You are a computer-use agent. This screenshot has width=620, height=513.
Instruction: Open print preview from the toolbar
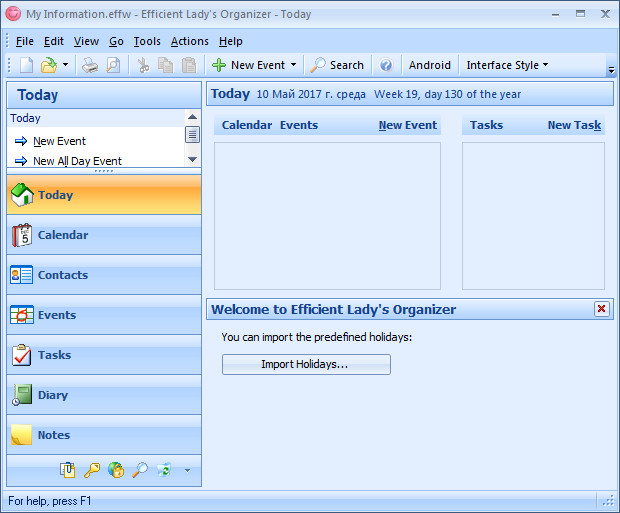pyautogui.click(x=113, y=65)
